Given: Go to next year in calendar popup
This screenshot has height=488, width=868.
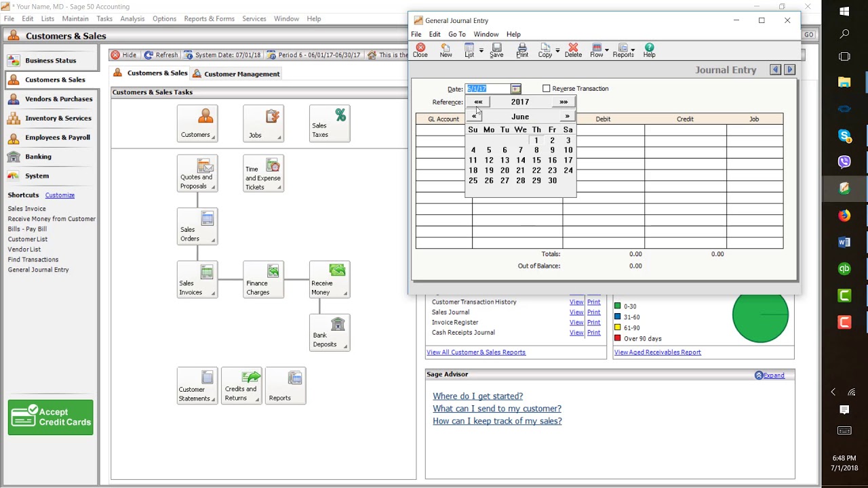Looking at the screenshot, I should (564, 102).
